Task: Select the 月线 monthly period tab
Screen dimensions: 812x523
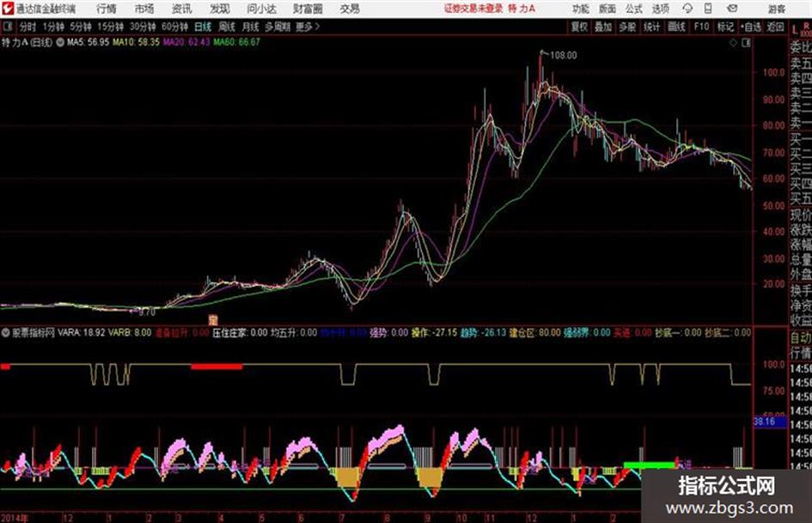Action: click(x=251, y=27)
